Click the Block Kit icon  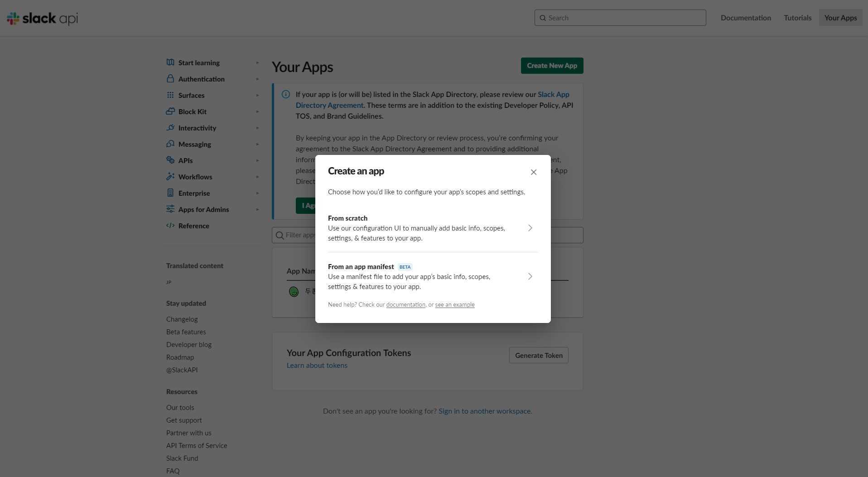click(170, 111)
